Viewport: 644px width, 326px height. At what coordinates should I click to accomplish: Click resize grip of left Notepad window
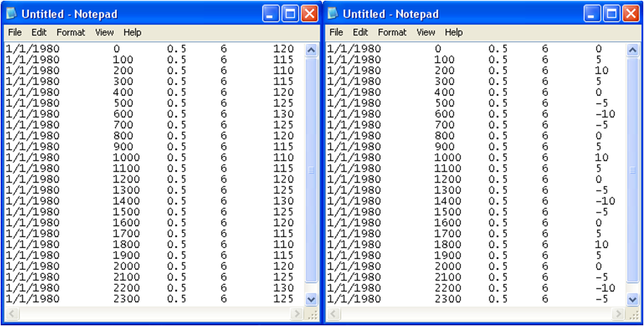coord(312,314)
